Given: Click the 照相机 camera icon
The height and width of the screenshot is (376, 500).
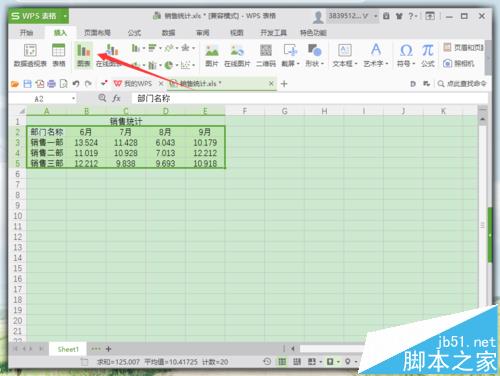Looking at the screenshot, I should pyautogui.click(x=459, y=63).
